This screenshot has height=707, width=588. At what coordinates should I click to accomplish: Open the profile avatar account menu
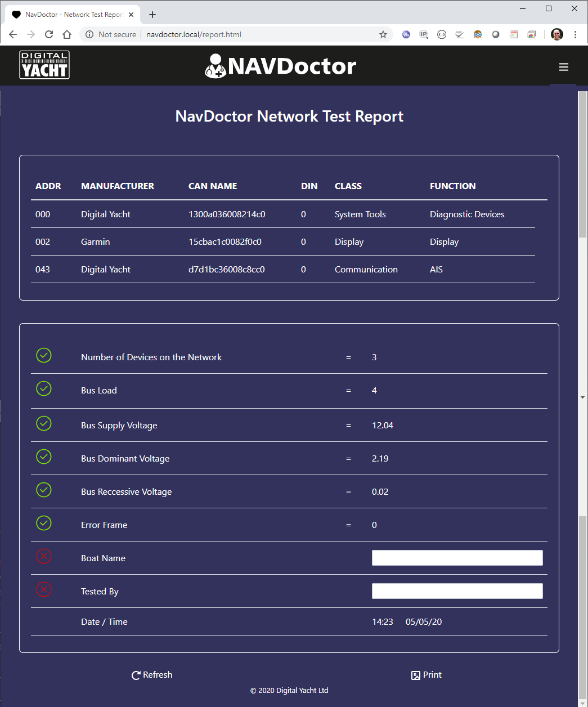pyautogui.click(x=556, y=34)
